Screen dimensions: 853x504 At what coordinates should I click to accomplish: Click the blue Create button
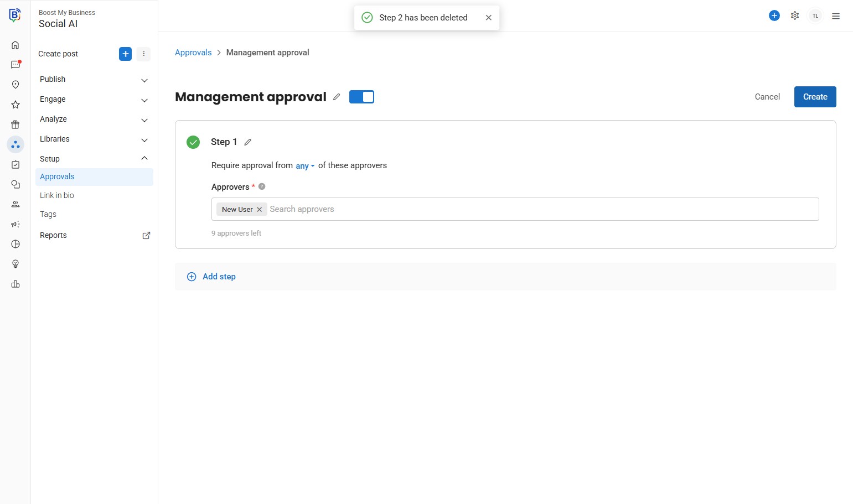coord(815,97)
